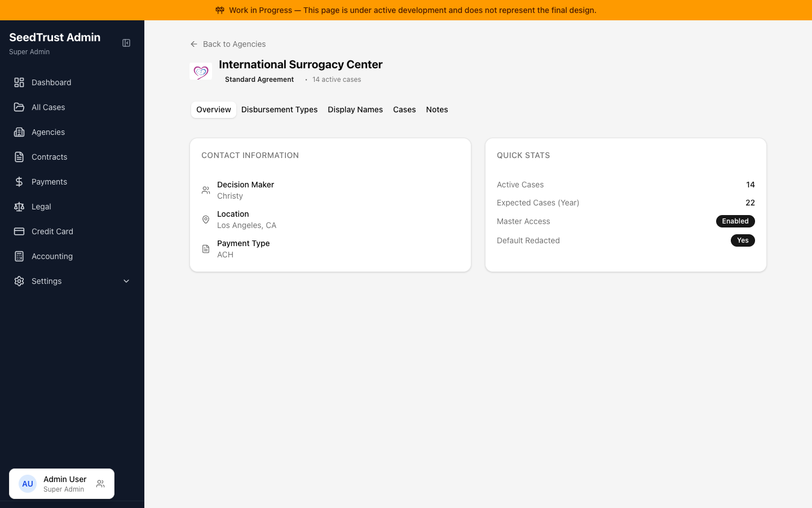Click the SeedTrust Admin title
812x508 pixels.
(55, 37)
